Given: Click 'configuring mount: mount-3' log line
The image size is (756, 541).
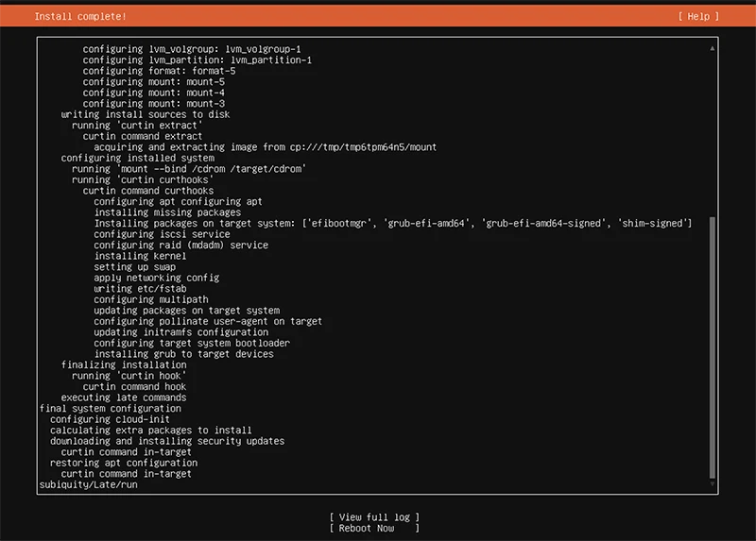Looking at the screenshot, I should [x=154, y=104].
